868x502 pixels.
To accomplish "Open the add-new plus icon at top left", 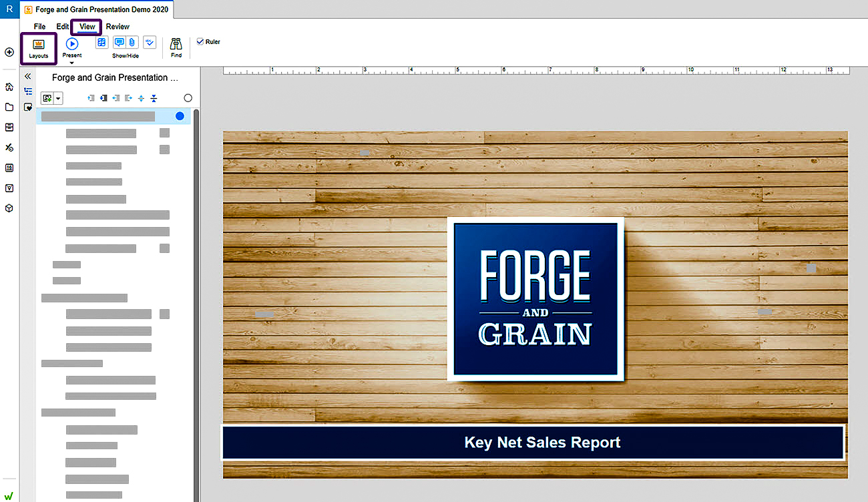I will coord(9,52).
